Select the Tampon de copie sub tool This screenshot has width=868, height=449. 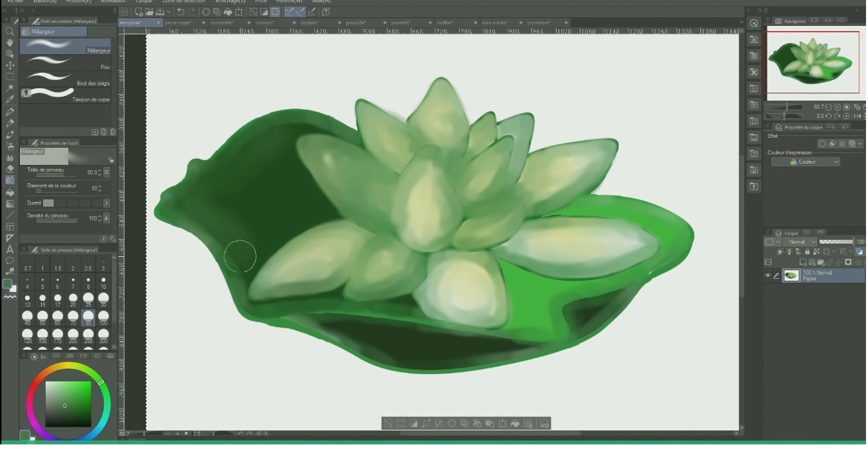pos(66,94)
